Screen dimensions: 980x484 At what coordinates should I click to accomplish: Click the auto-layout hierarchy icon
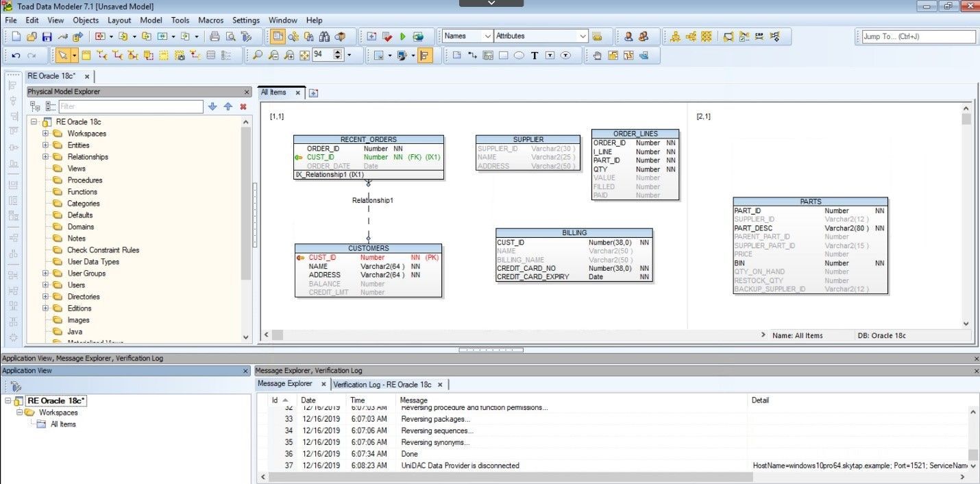coord(675,36)
